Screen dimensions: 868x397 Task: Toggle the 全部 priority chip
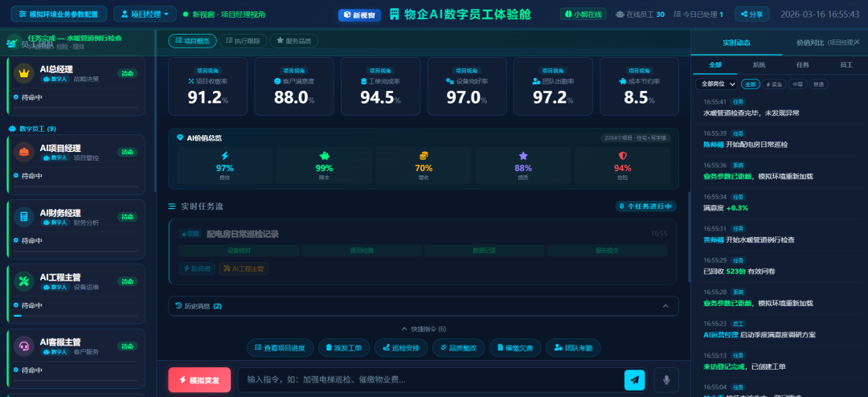click(750, 84)
